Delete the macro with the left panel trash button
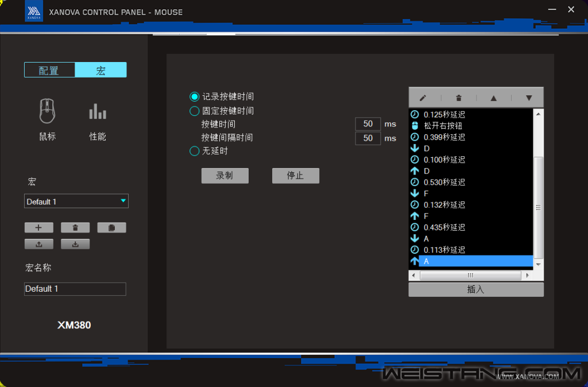This screenshot has height=387, width=588. point(75,227)
